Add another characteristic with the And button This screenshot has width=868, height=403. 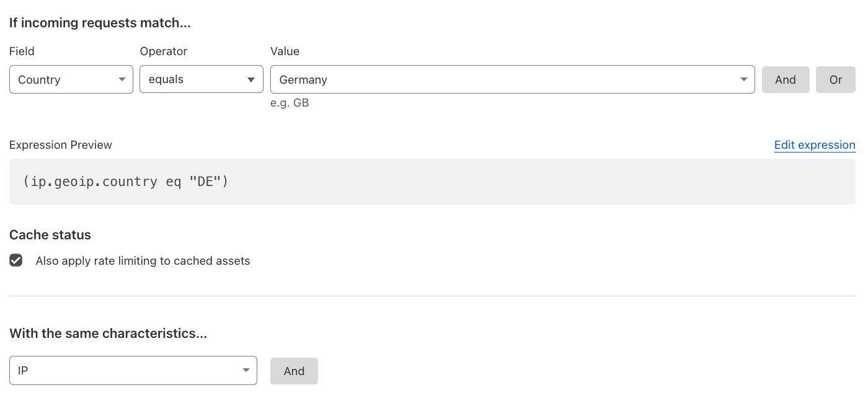pos(294,371)
